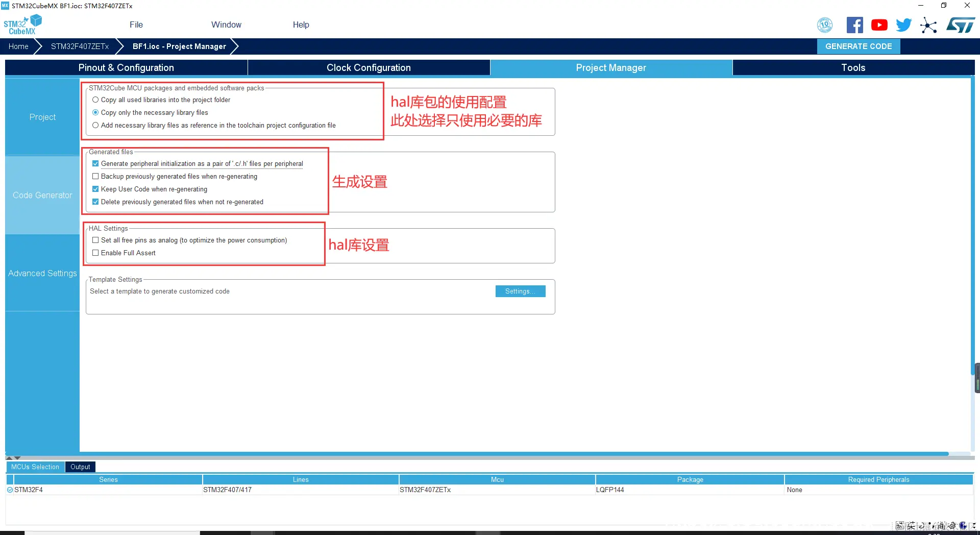Open the Help menu
Viewport: 980px width, 535px height.
301,25
